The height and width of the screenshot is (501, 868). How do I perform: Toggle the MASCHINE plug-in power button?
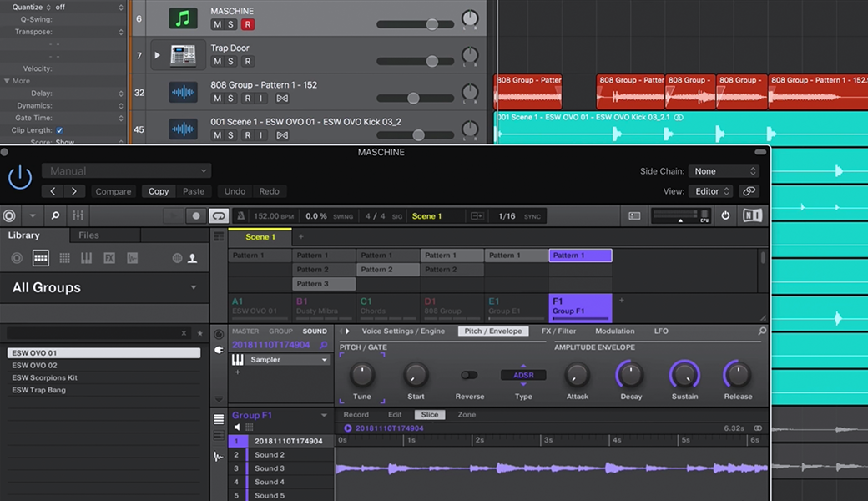tap(19, 177)
